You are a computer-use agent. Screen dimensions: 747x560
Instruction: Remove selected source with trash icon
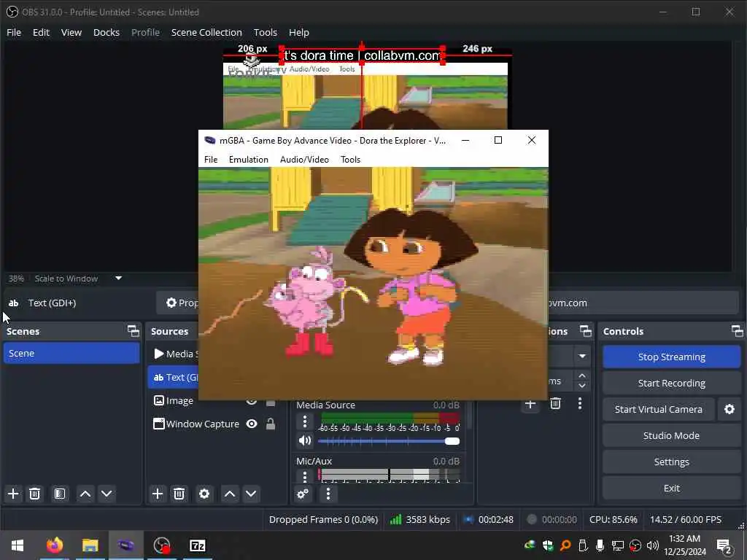(x=179, y=494)
